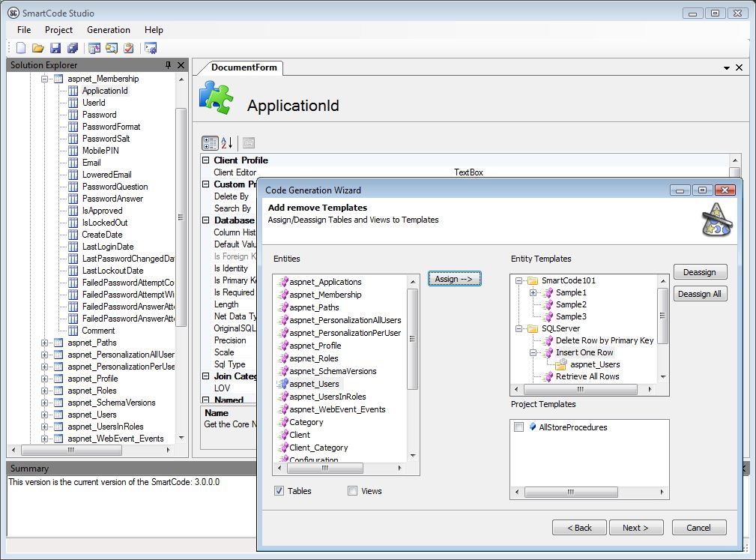
Task: Click the Solution Explorer horizontal scrollbar thumb
Action: (71, 450)
